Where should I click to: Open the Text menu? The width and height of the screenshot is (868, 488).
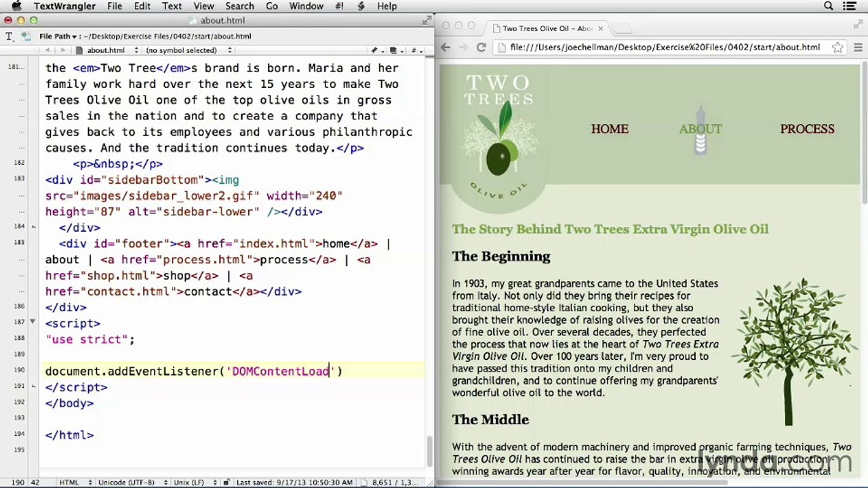pos(172,6)
